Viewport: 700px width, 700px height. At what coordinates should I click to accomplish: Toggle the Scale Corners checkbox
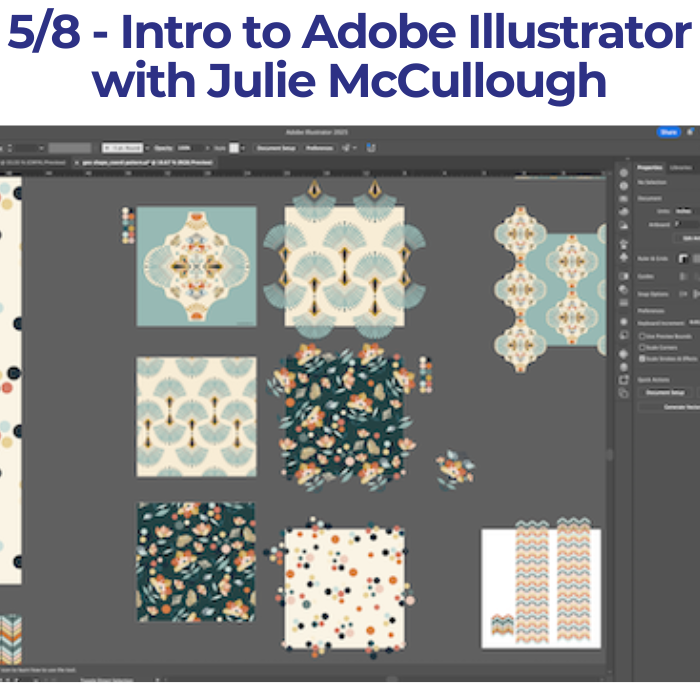[x=642, y=346]
